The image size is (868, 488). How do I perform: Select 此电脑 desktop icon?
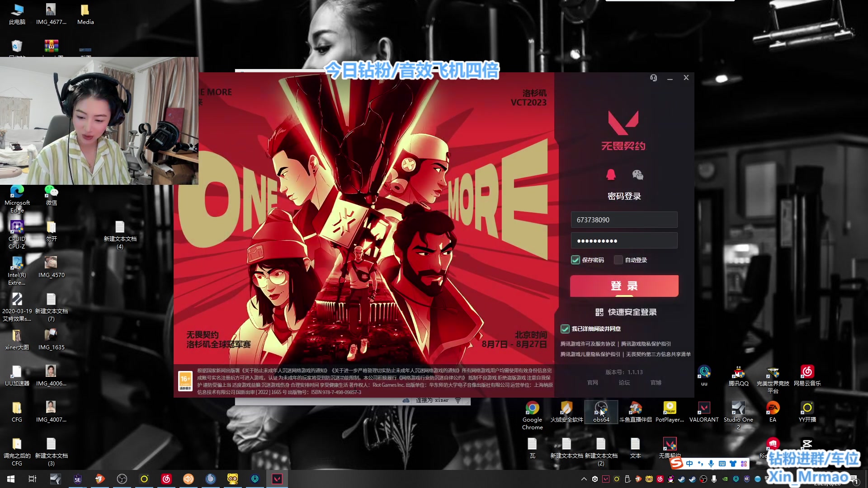[17, 14]
